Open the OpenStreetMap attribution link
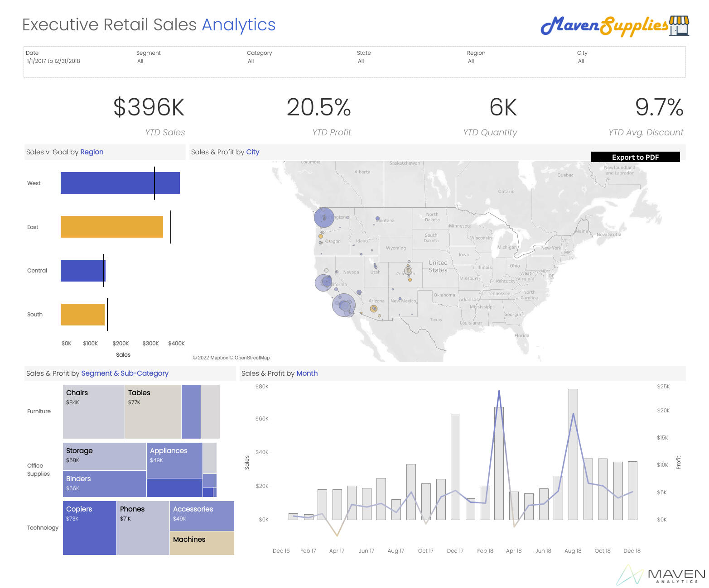This screenshot has width=709, height=588. [x=252, y=358]
